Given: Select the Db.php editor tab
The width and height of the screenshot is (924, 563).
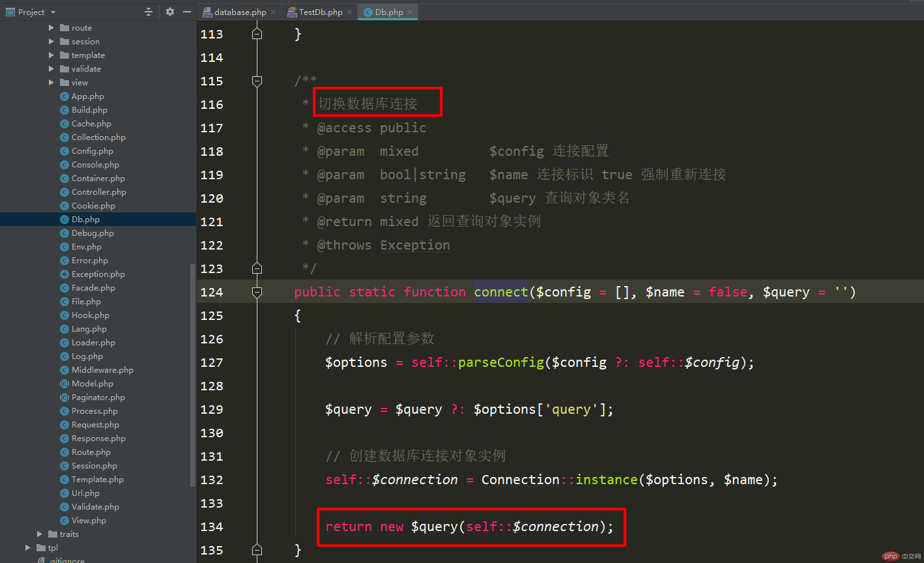Looking at the screenshot, I should click(x=389, y=12).
